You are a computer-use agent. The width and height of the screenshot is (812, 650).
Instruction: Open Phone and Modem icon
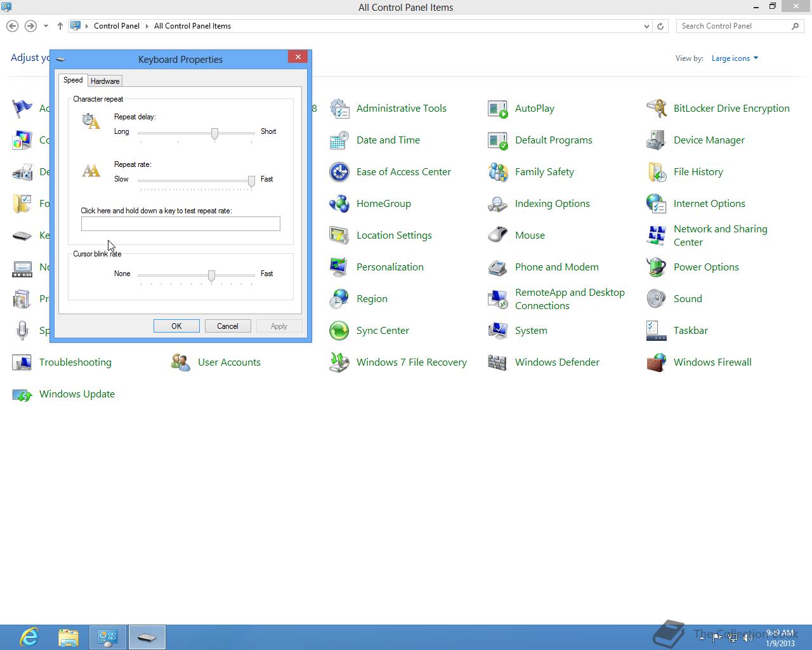[498, 267]
